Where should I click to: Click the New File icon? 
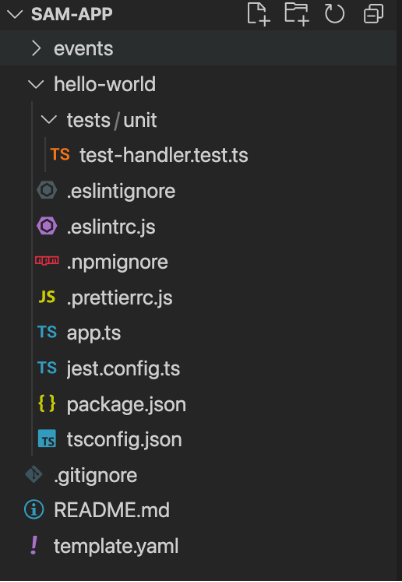click(x=258, y=14)
